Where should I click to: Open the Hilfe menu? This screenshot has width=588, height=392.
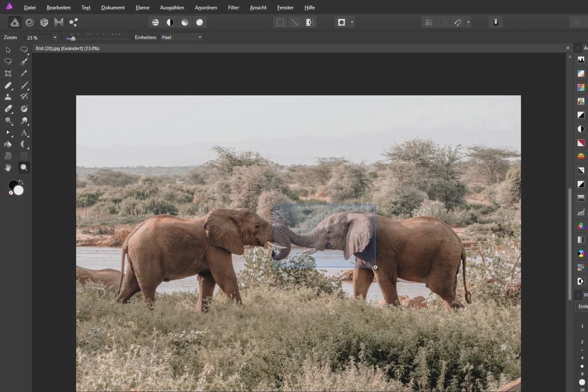pos(310,7)
